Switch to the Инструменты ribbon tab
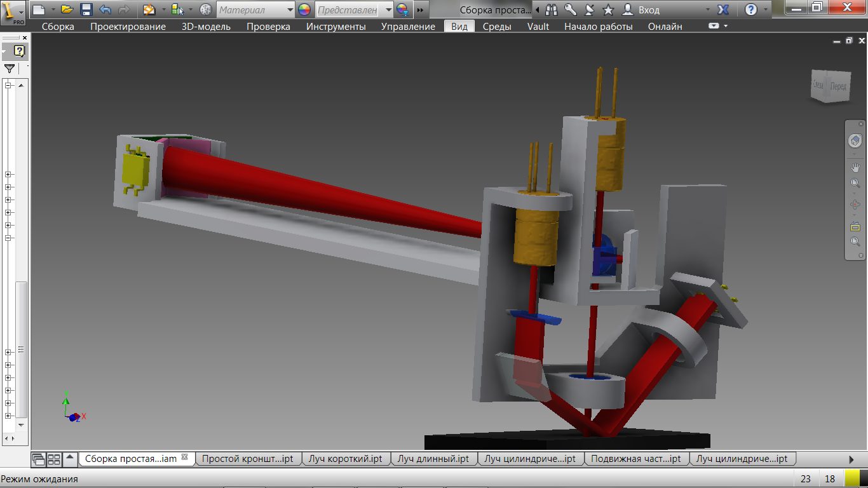 point(336,26)
